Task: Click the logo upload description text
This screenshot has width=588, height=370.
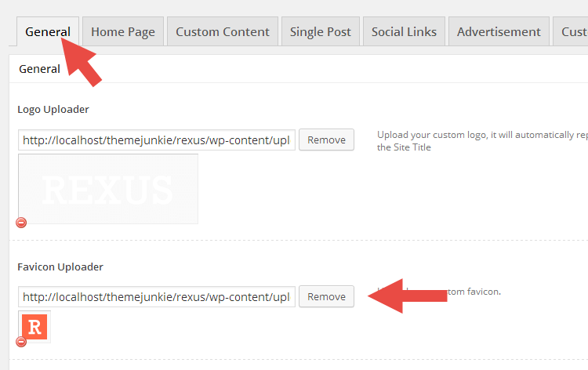Action: (x=482, y=141)
